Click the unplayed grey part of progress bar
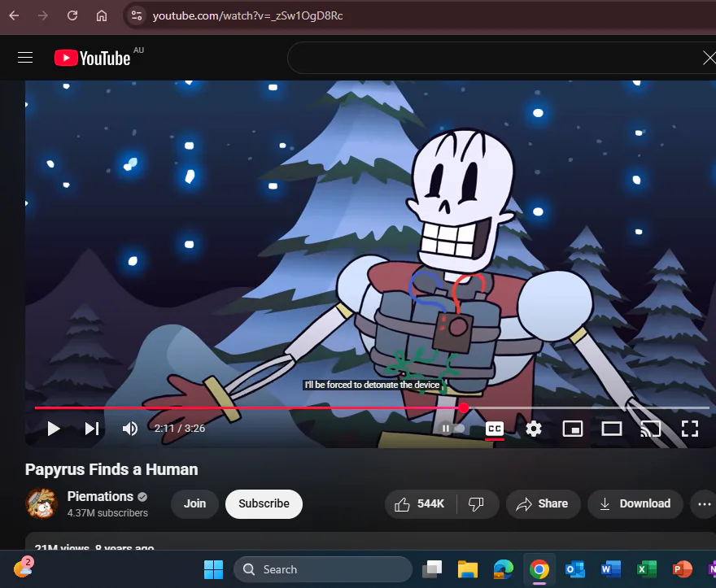 point(589,407)
